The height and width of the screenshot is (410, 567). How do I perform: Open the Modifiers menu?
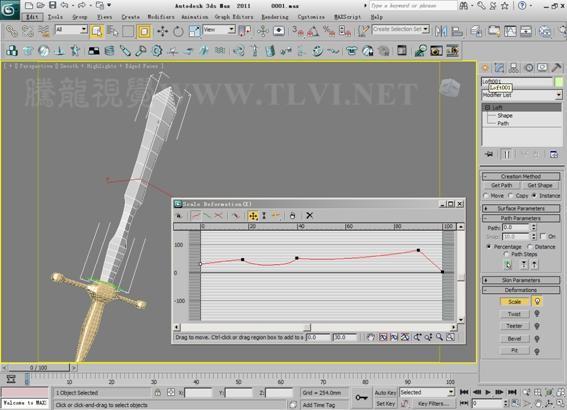(161, 17)
